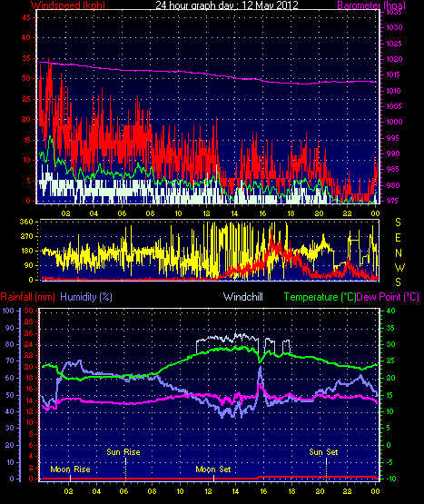The image size is (424, 504).
Task: Click the 24 hour graph day title
Action: tap(227, 5)
